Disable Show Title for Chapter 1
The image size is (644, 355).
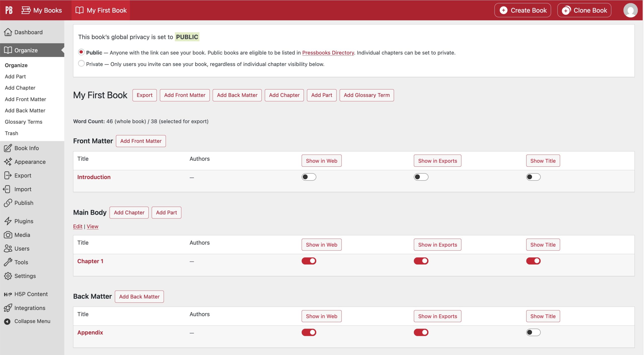point(533,261)
